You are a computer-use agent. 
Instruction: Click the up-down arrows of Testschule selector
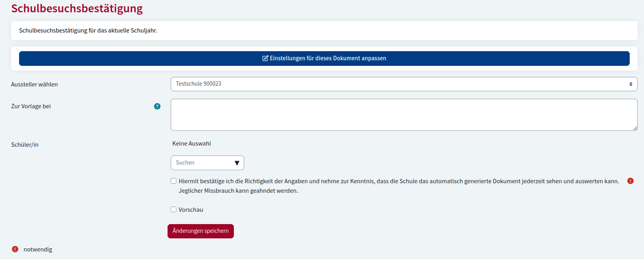[x=631, y=84]
